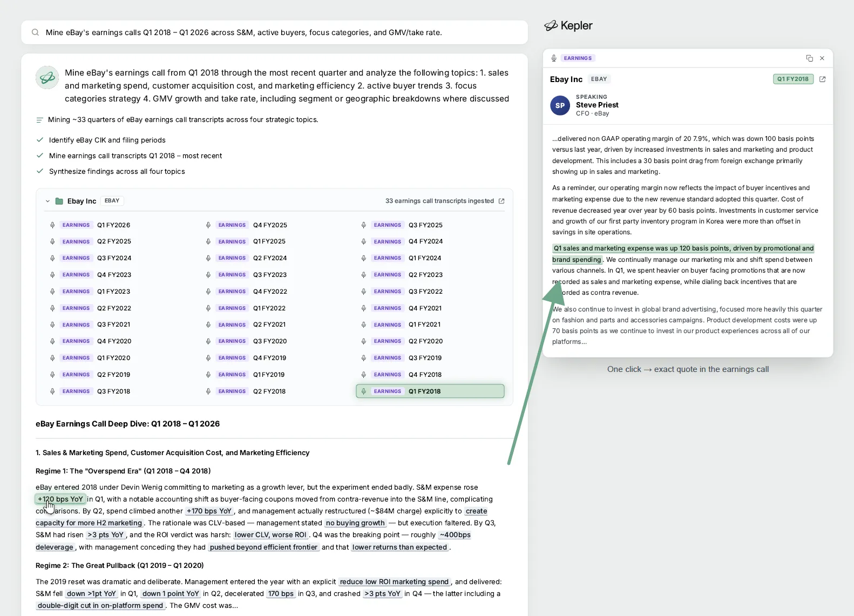
Task: Click microphone icon on Q1 FY2021 row
Action: tap(364, 325)
